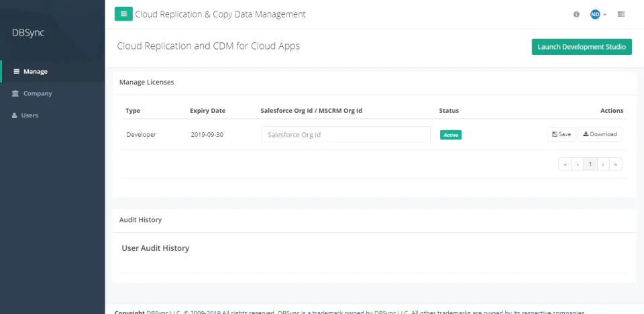644x314 pixels.
Task: Click the User Audit History title
Action: coord(155,248)
